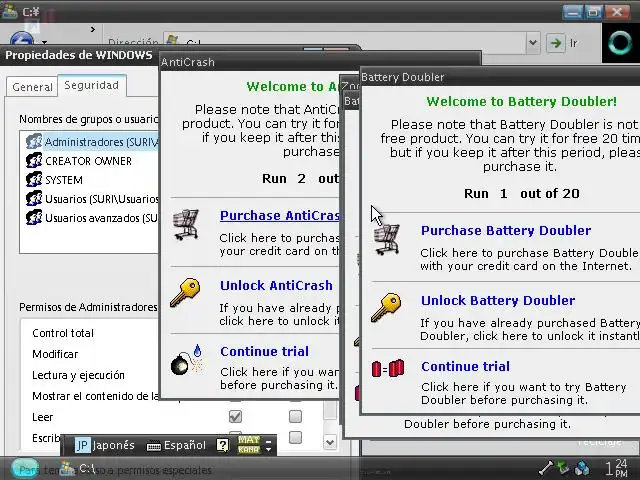Click Continue trial in Battery Doubler
The image size is (640, 480).
click(465, 367)
